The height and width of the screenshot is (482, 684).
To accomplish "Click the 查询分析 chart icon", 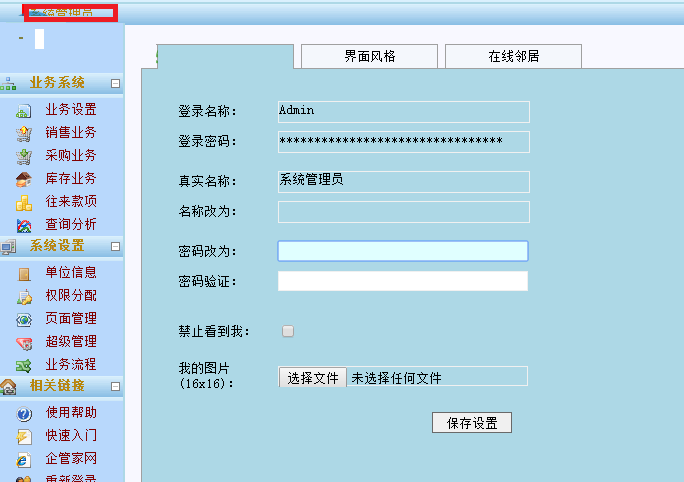I will (24, 226).
